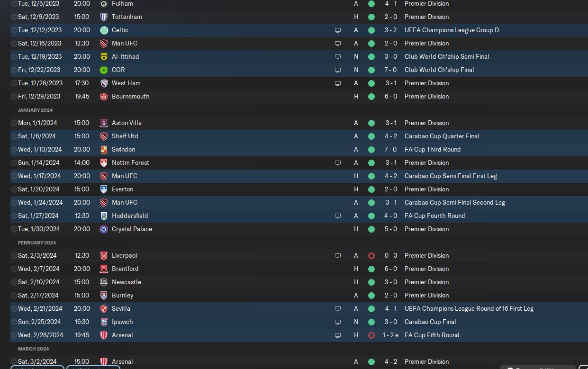This screenshot has height=369, width=588.
Task: Toggle checkmark circle beside Tue, 12/12/2023
Action: point(13,30)
